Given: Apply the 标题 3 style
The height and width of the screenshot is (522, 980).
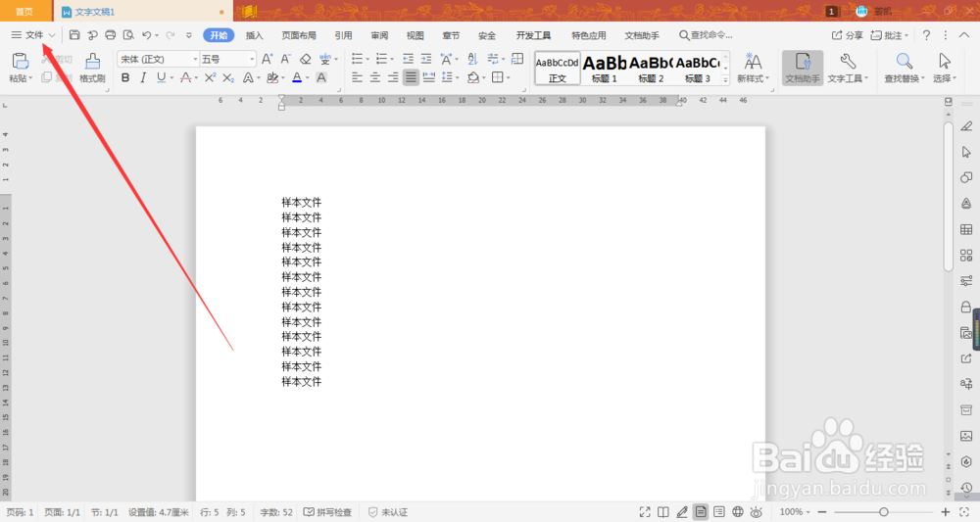Looking at the screenshot, I should 698,68.
